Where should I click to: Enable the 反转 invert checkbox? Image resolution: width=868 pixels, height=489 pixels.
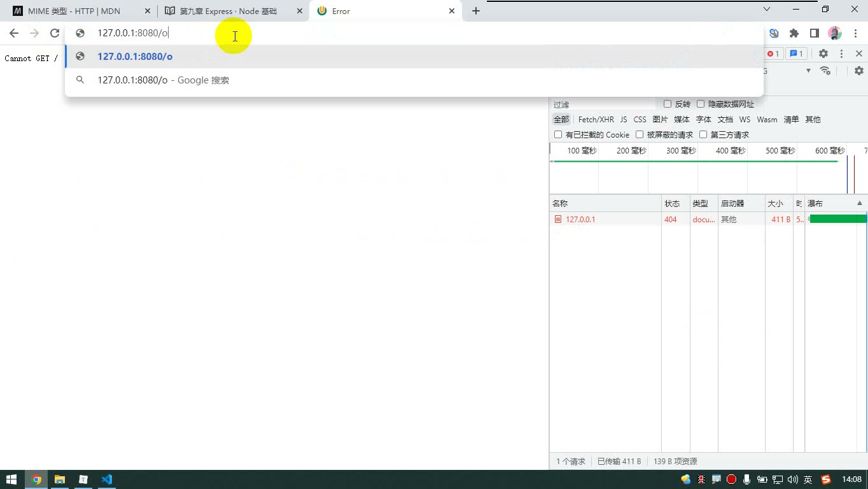tap(668, 104)
